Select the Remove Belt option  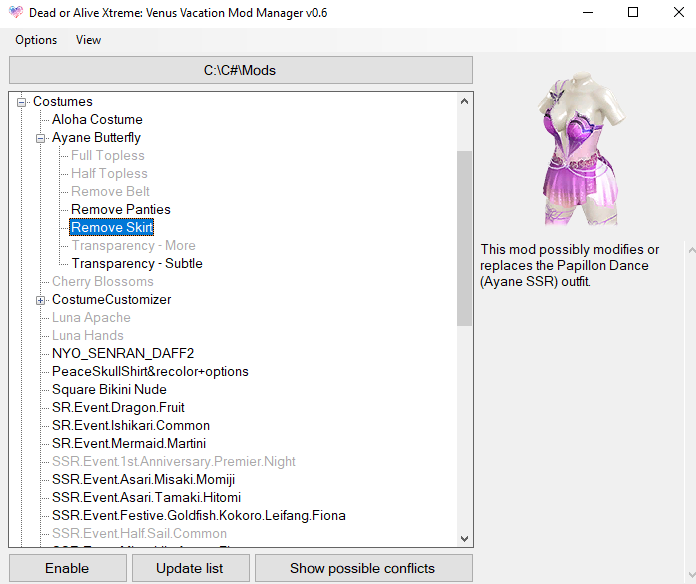tap(111, 191)
